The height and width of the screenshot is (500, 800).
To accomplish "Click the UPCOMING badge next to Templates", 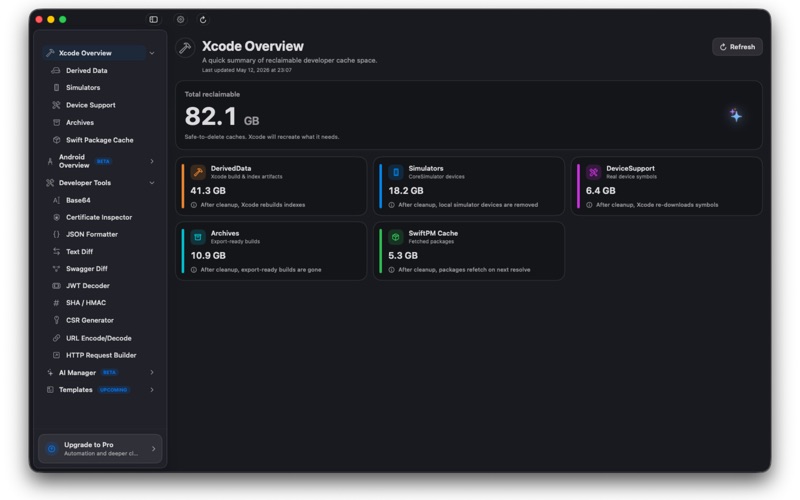I will coord(114,390).
